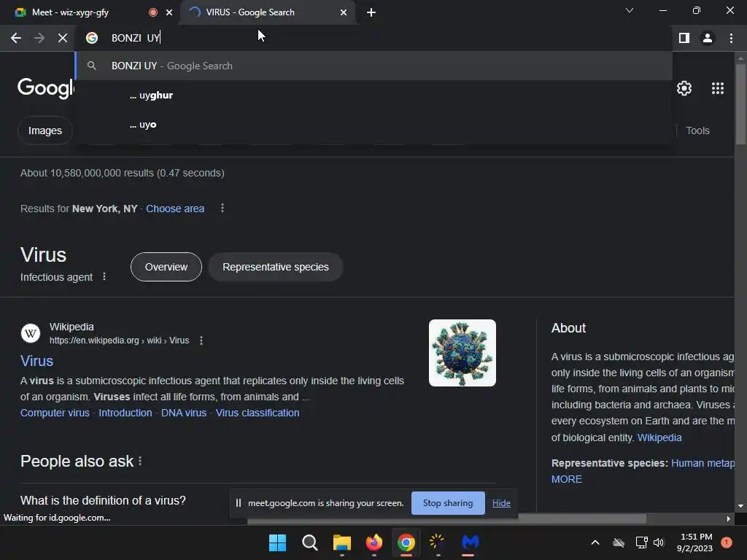
Task: Close the Meet wiz-xygr-gfy tab
Action: click(169, 12)
